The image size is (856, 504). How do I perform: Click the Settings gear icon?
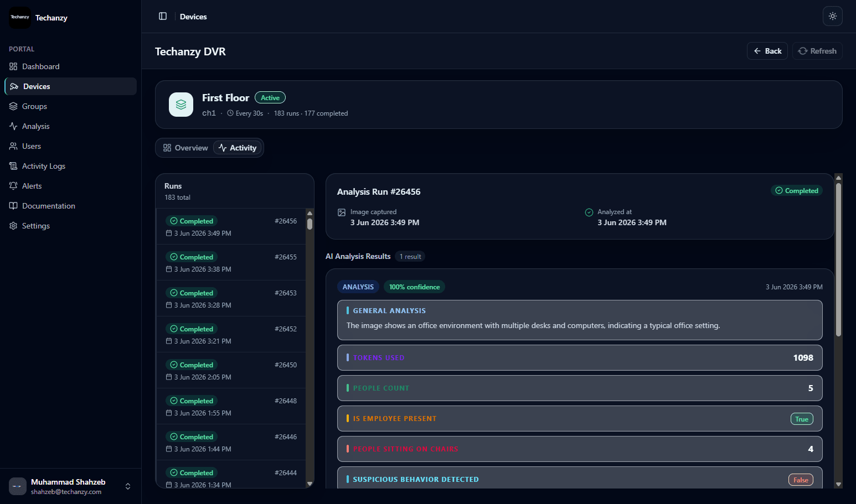13,226
